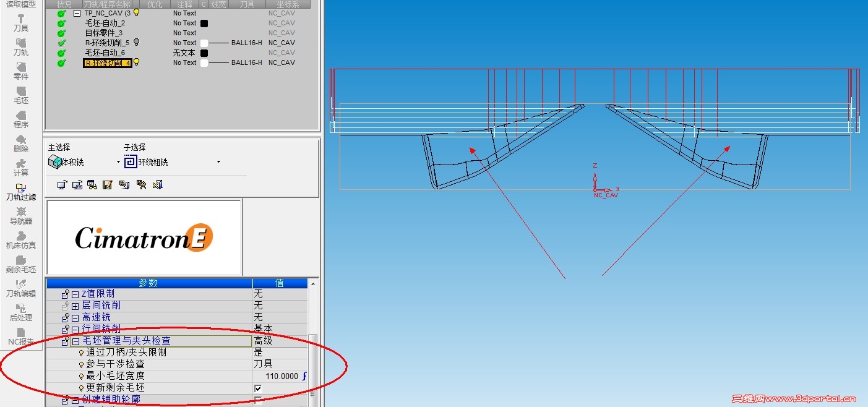
Task: Click the lock icon beside 毛坯管理与夹头检查
Action: click(x=65, y=341)
